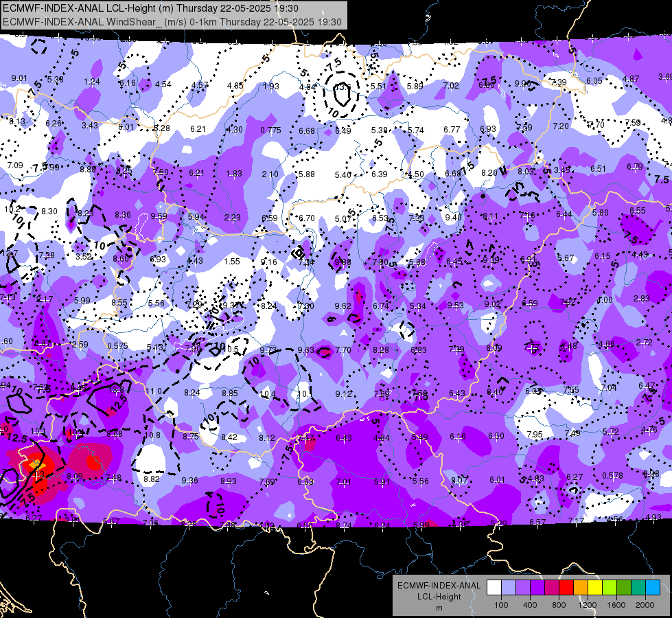Click the white swatch in the legend

tap(494, 588)
